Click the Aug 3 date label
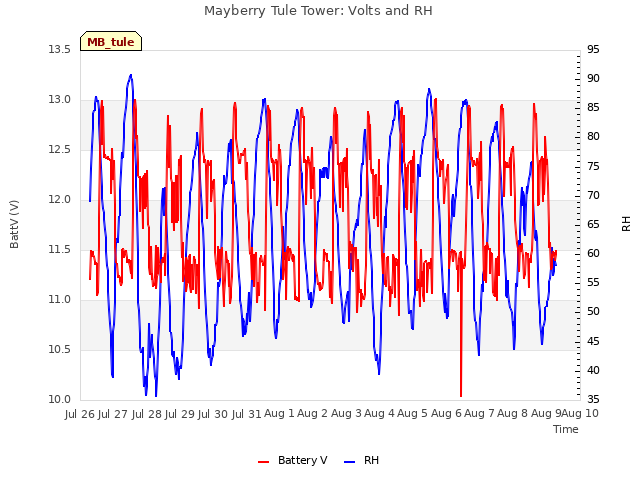The height and width of the screenshot is (480, 640). pos(346,413)
